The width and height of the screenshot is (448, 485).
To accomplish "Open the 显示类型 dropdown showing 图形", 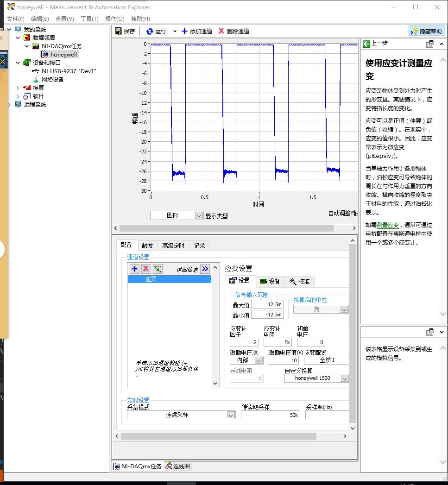I will 177,215.
